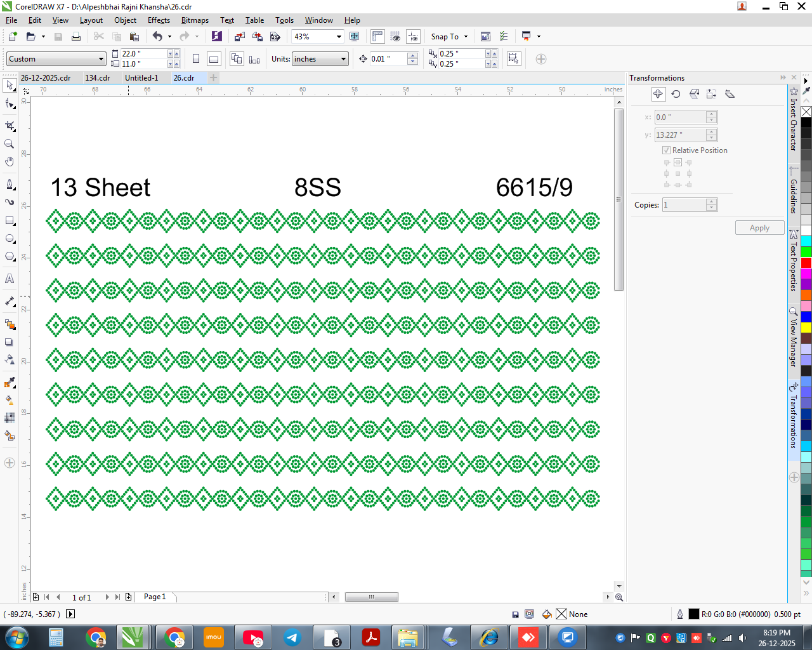Click the Import icon in toolbar
The image size is (812, 650).
point(239,37)
